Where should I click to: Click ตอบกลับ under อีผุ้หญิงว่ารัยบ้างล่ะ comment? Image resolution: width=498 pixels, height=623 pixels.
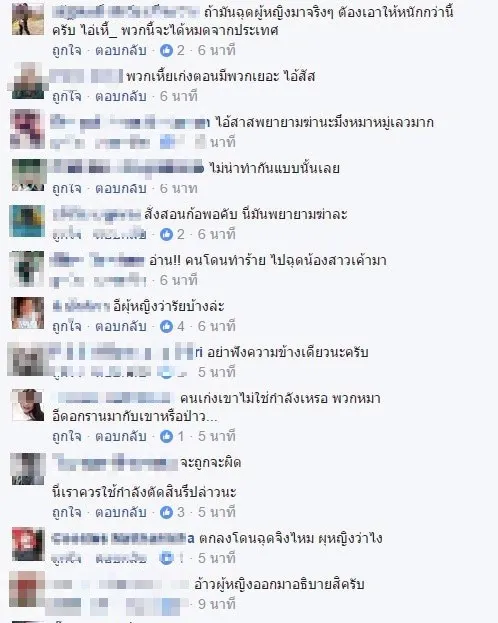[121, 326]
